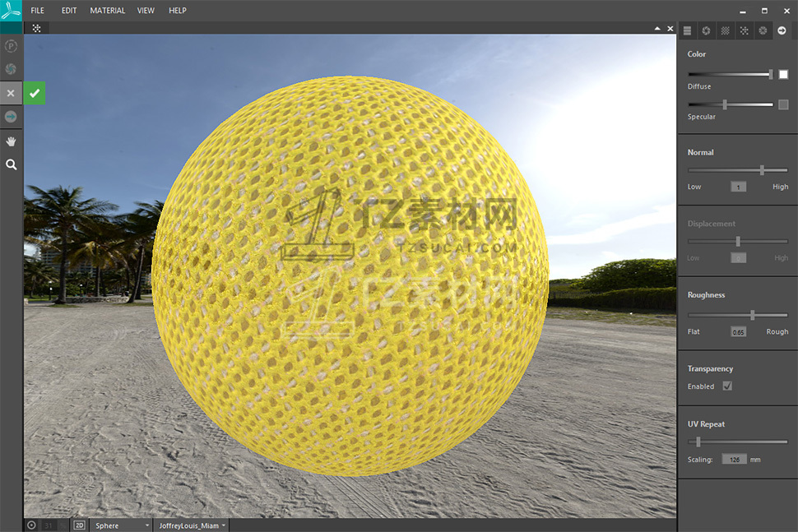
Task: Toggle the 2D view button
Action: point(80,525)
